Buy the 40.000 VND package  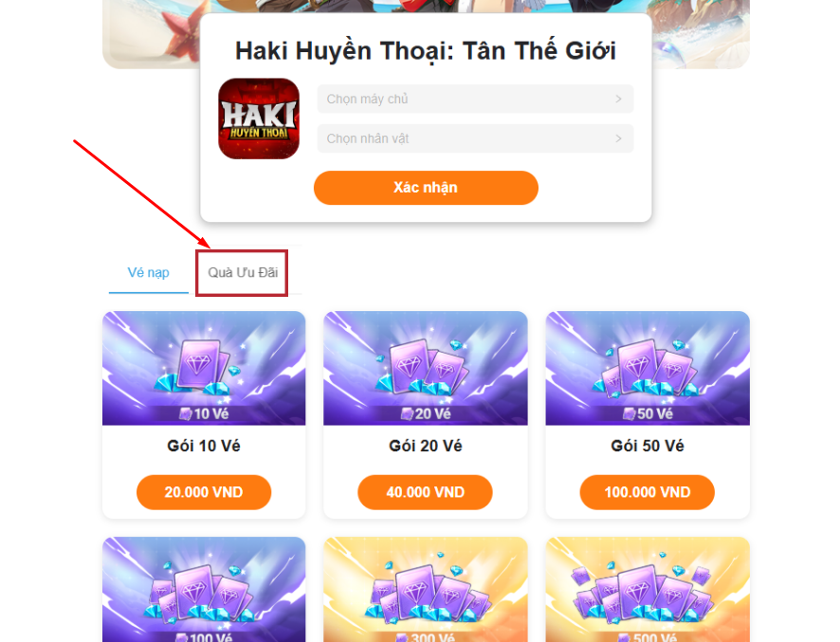click(x=426, y=492)
